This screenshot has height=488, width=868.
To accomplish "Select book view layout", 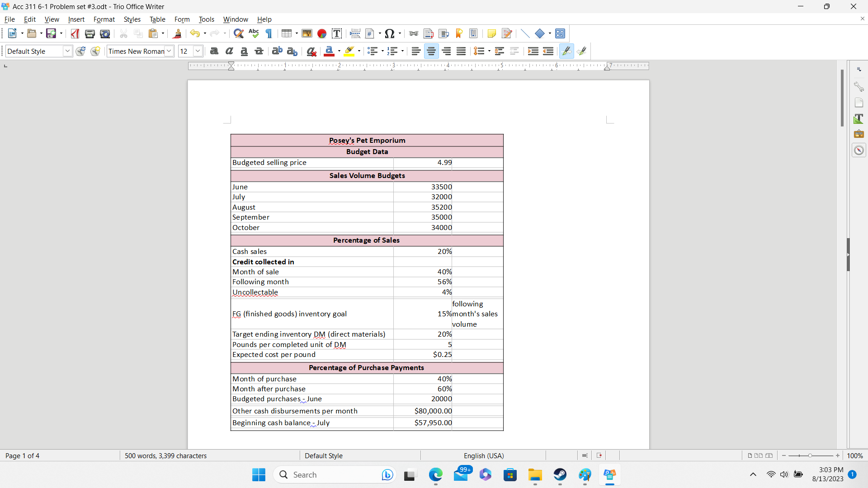I will (769, 455).
